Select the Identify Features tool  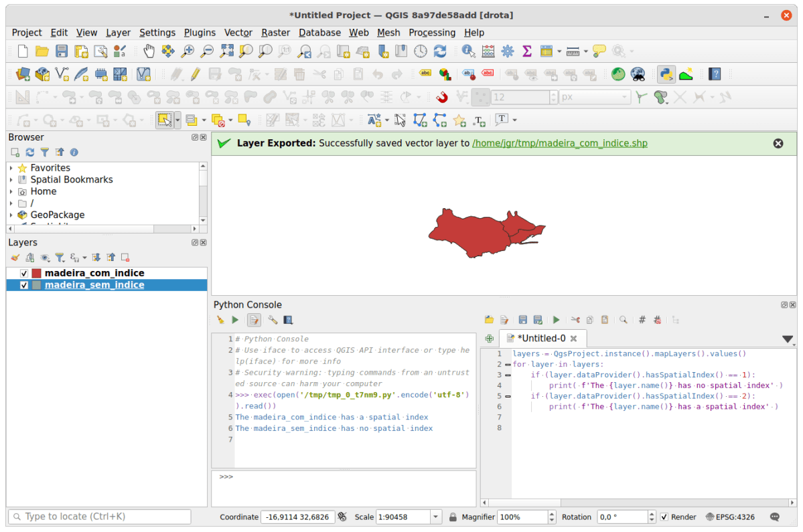pos(468,51)
